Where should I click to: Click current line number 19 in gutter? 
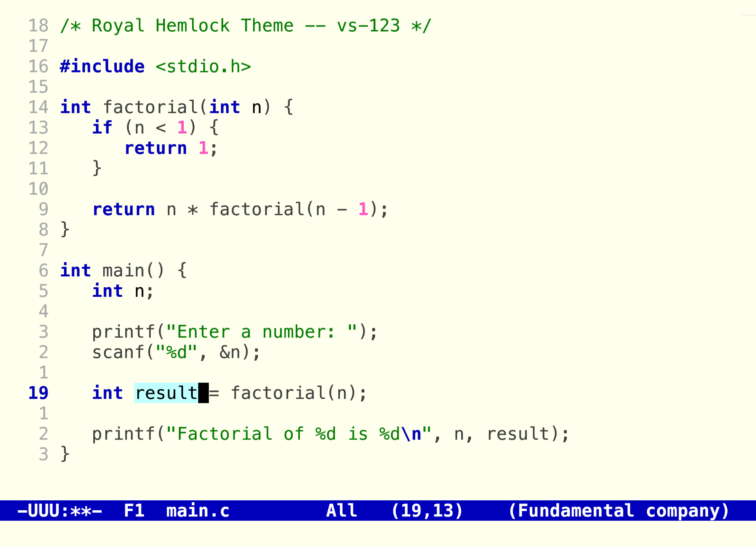(38, 393)
